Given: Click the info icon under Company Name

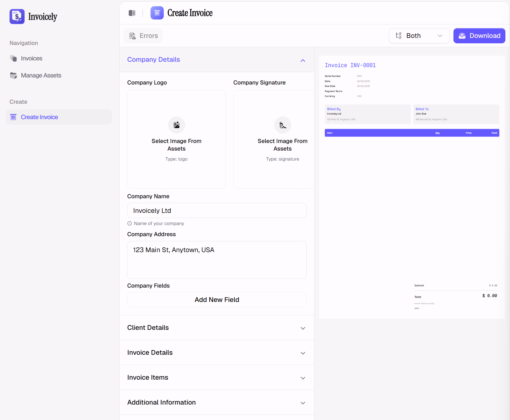Looking at the screenshot, I should coord(130,223).
